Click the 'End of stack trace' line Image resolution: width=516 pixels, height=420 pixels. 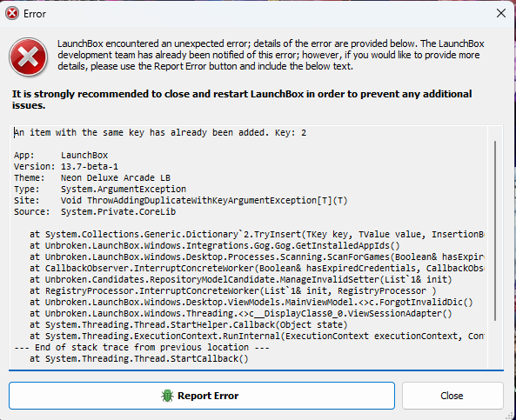tap(142, 347)
